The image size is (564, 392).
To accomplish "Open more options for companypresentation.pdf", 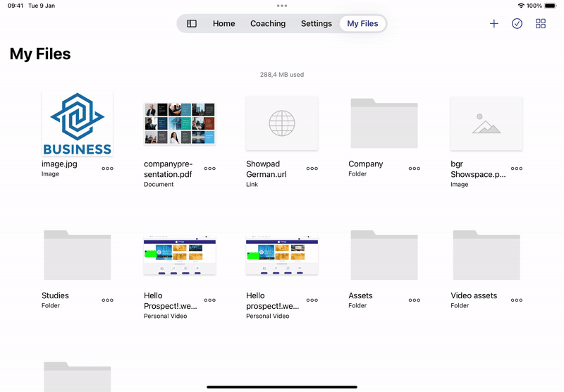I will 209,169.
